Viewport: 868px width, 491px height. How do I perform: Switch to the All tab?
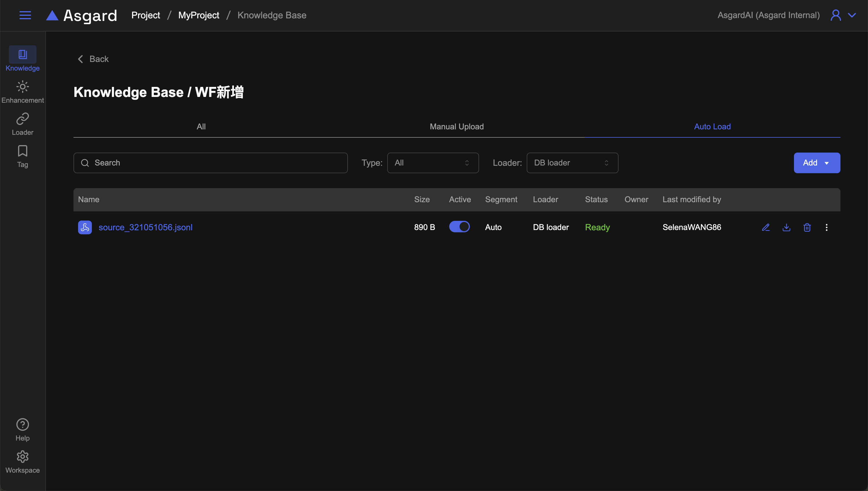201,126
